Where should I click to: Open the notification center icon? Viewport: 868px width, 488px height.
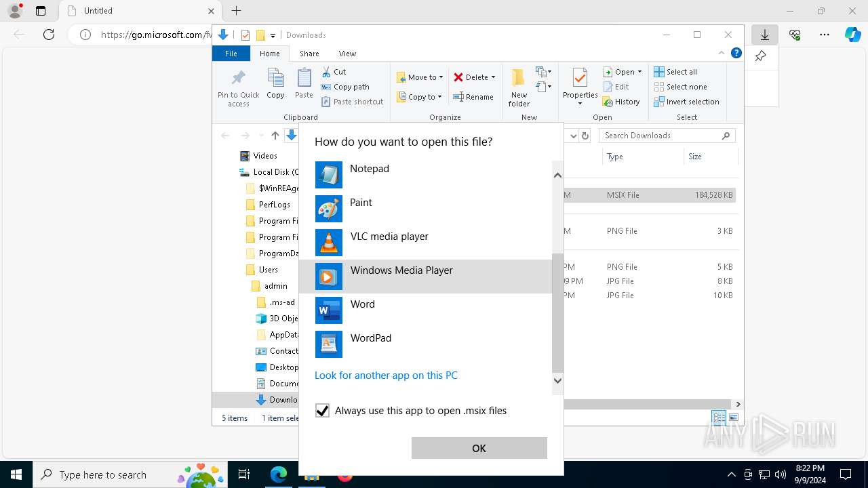pos(846,474)
